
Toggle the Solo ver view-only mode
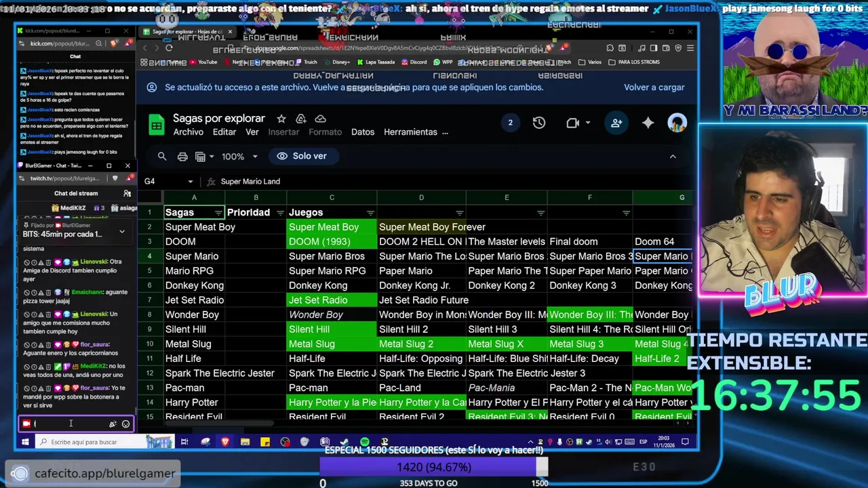tap(302, 157)
